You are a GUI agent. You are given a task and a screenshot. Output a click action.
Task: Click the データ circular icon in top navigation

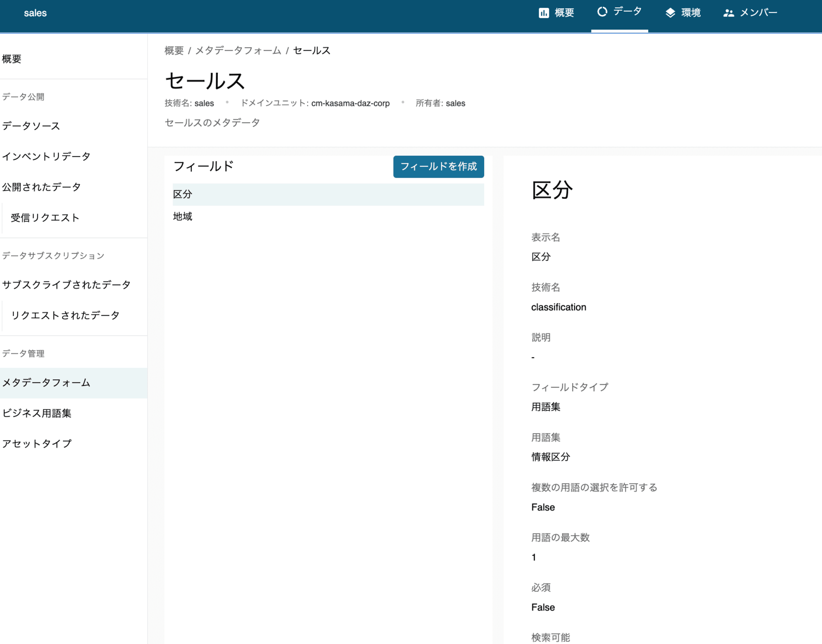pyautogui.click(x=602, y=12)
